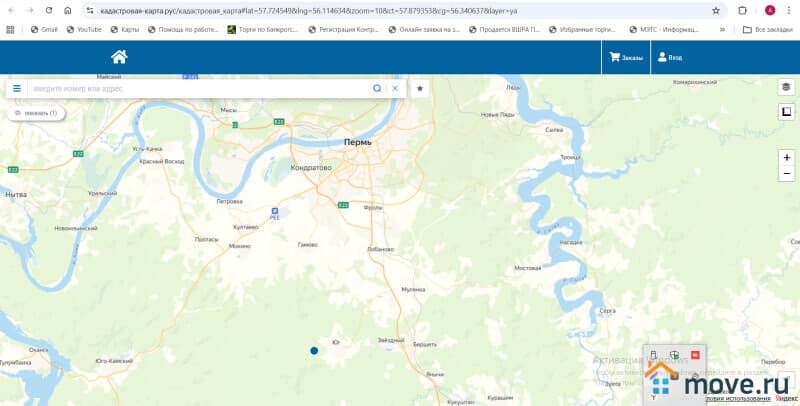Open the browser apps grid icon
This screenshot has height=406, width=800.
10,29
